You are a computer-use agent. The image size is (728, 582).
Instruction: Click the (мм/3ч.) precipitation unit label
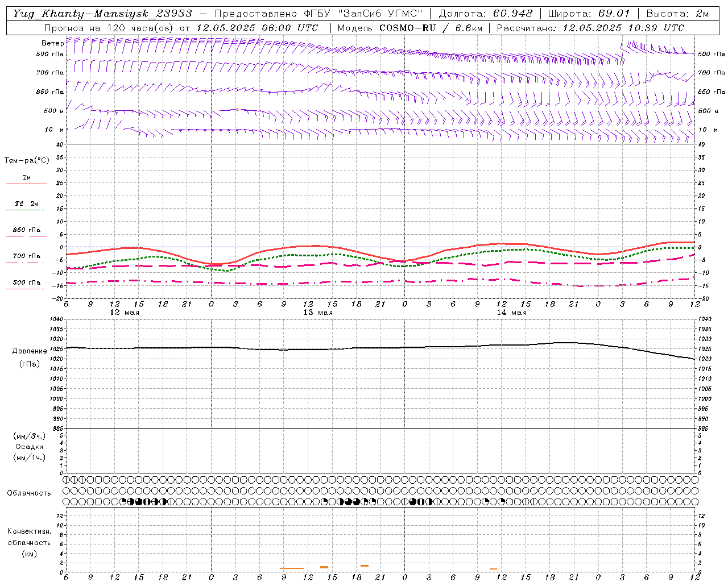click(x=30, y=436)
